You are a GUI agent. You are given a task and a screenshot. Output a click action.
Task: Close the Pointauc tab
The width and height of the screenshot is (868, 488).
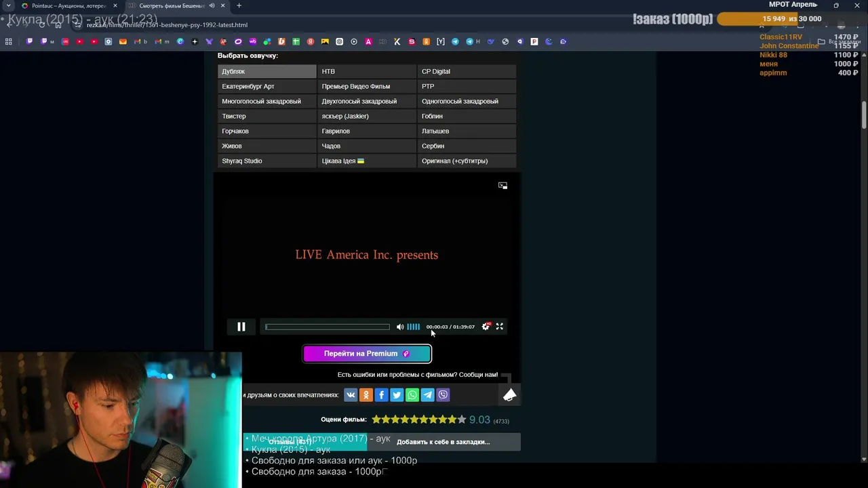(115, 5)
